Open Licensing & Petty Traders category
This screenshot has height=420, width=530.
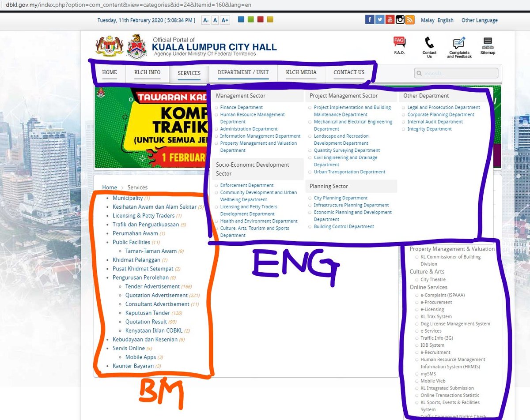pos(144,216)
